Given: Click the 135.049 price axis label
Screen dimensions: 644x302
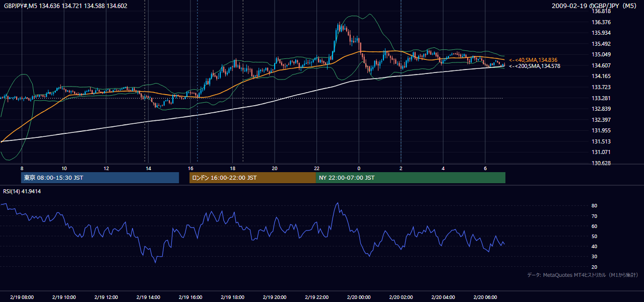Looking at the screenshot, I should [x=601, y=55].
